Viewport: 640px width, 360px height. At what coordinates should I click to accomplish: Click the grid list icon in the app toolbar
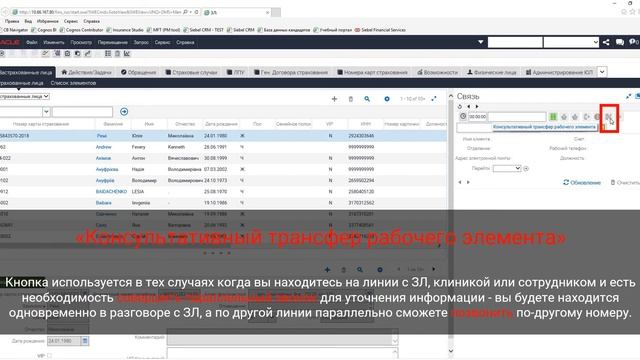(x=108, y=53)
